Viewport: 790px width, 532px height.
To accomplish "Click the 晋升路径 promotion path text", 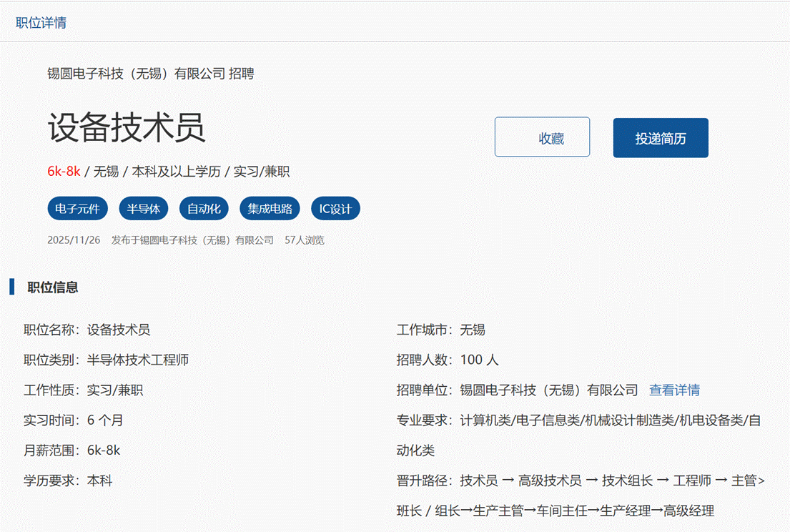I will click(611, 481).
